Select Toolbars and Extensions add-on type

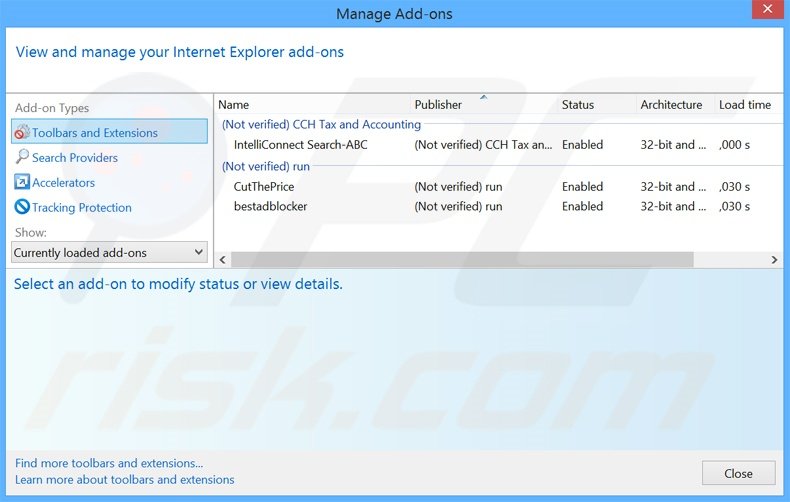click(109, 132)
